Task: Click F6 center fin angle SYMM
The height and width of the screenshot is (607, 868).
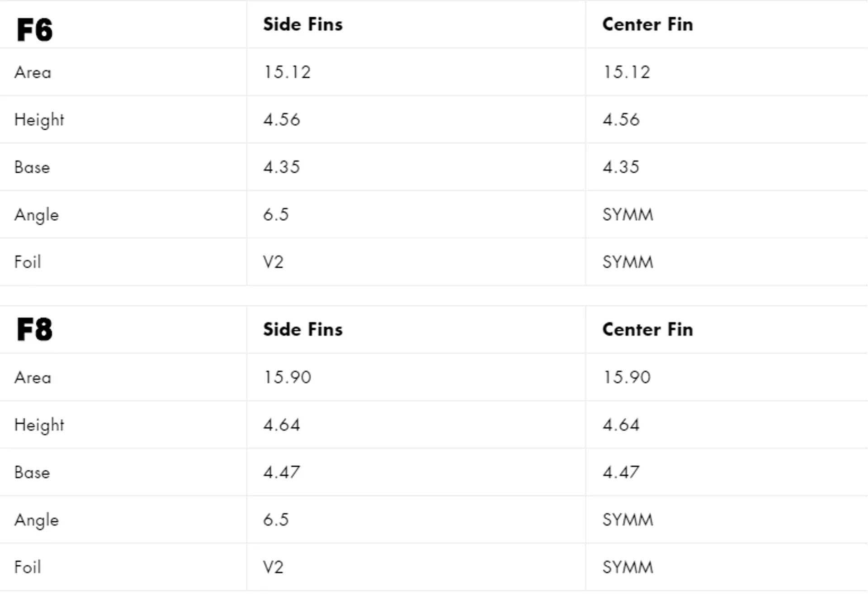Action: coord(628,214)
